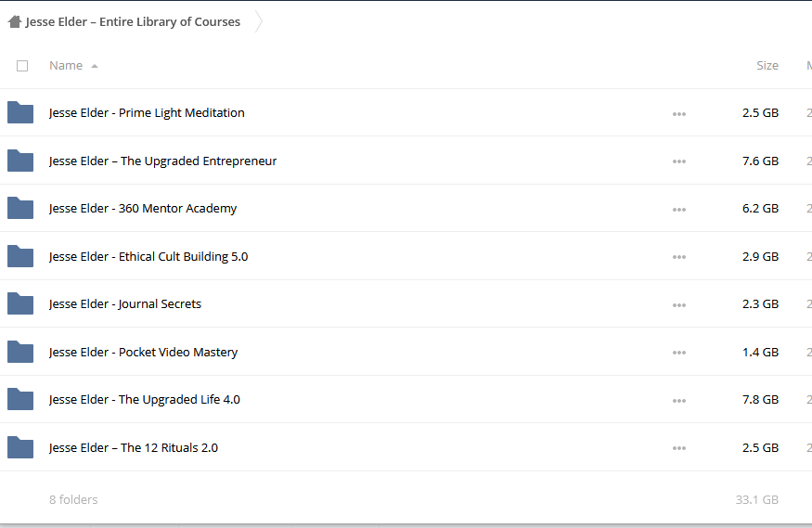Screen dimensions: 812x528
Task: Click the 6.2 GB size value
Action: pos(760,209)
